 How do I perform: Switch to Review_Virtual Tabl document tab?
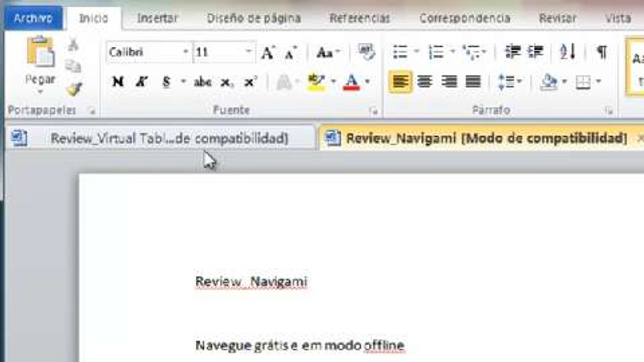coord(160,138)
